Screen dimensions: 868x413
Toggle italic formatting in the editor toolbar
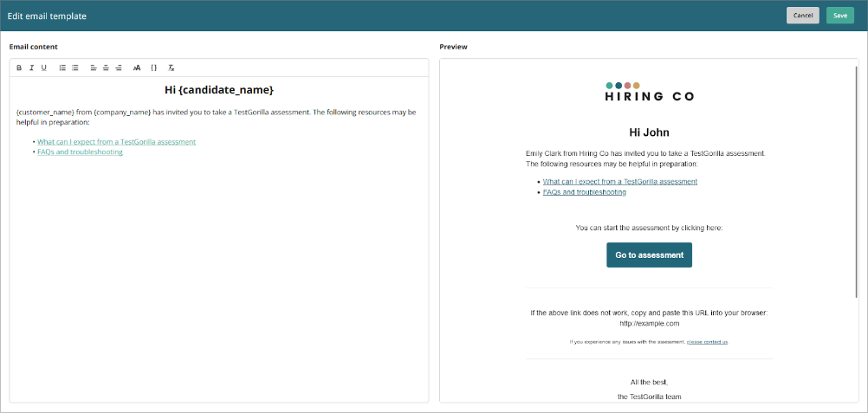[x=31, y=68]
